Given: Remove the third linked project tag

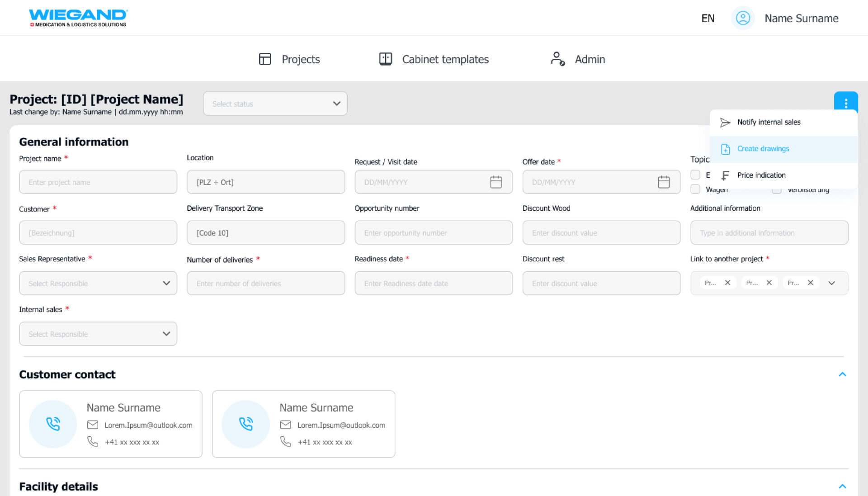Looking at the screenshot, I should (x=811, y=283).
